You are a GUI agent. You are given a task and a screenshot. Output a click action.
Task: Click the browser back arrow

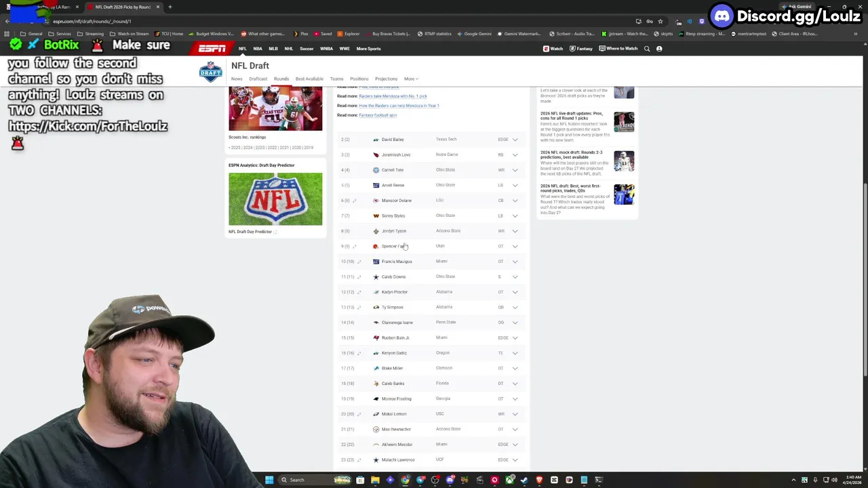click(x=7, y=21)
